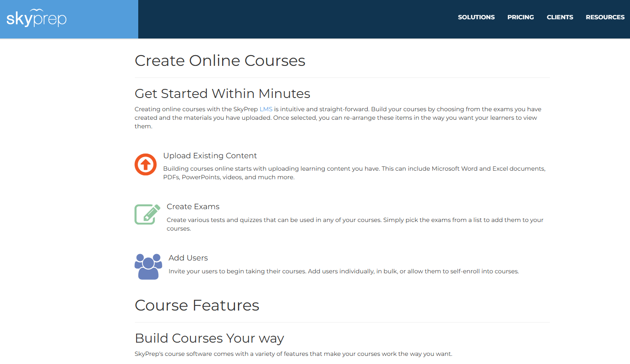Open the Resources menu
The image size is (630, 364).
click(x=605, y=17)
